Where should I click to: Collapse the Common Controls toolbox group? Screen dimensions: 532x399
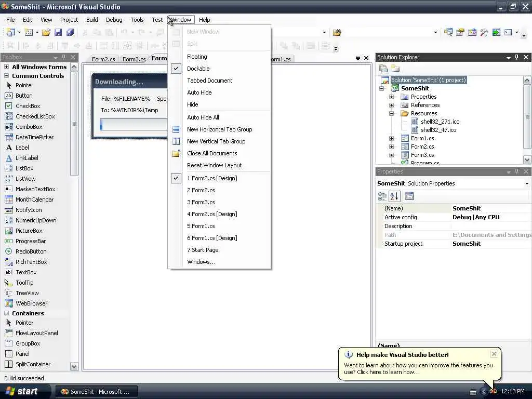[6, 76]
